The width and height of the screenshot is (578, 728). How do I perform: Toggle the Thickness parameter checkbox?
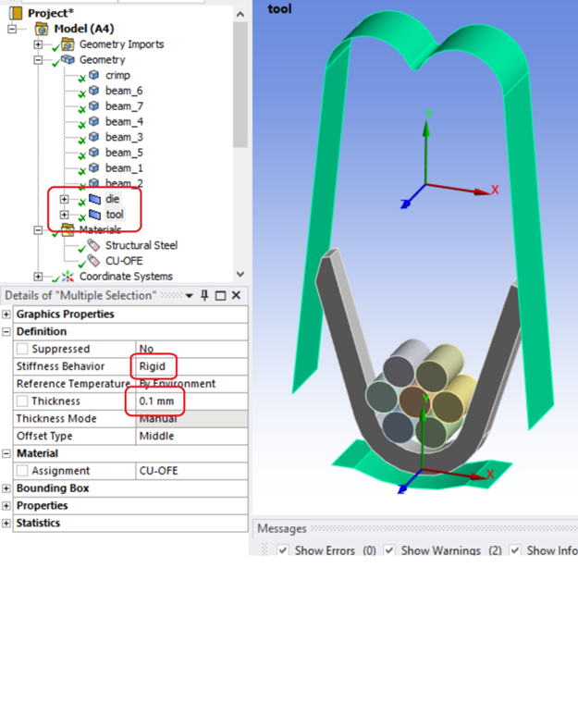[22, 401]
